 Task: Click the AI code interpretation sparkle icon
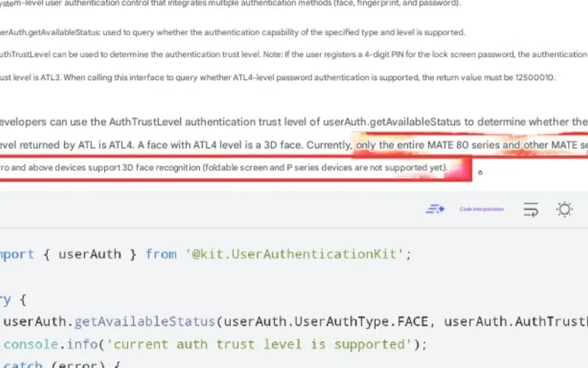pos(435,210)
